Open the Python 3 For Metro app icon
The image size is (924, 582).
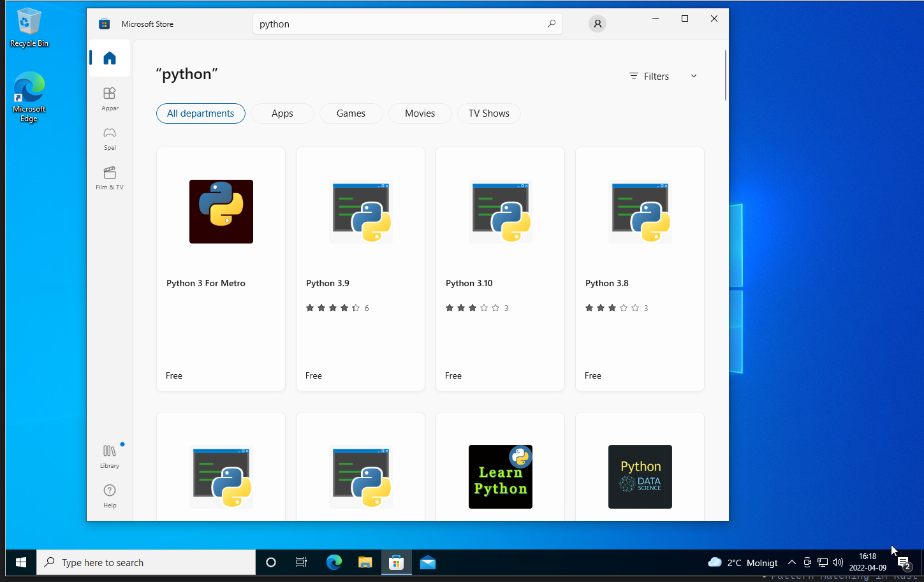(x=221, y=212)
